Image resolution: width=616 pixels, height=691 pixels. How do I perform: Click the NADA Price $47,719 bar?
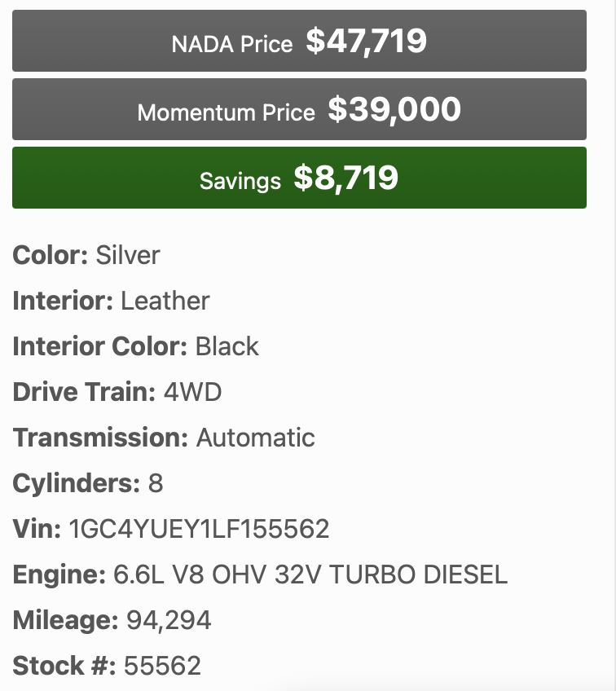coord(299,41)
